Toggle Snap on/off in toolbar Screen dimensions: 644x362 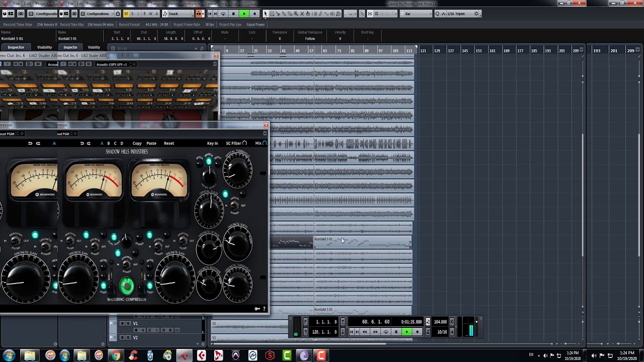coord(370,14)
